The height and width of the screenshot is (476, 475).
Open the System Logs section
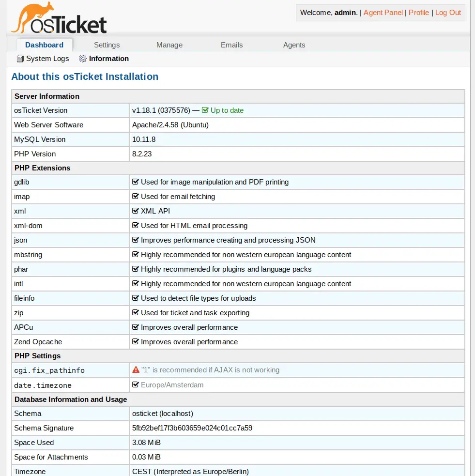(47, 58)
